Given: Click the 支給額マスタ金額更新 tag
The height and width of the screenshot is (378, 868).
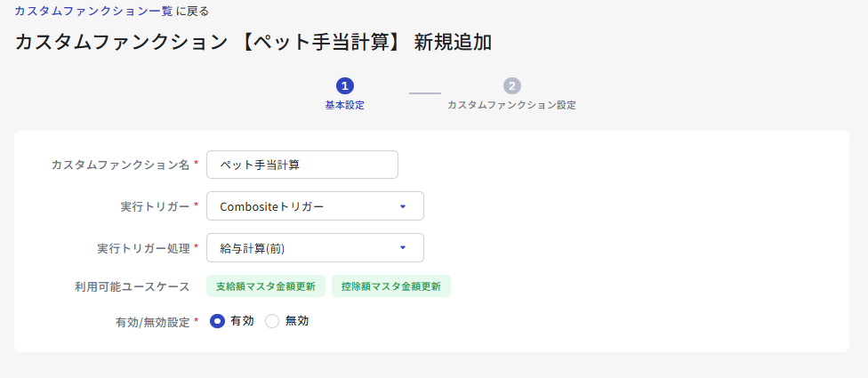Looking at the screenshot, I should pos(266,286).
